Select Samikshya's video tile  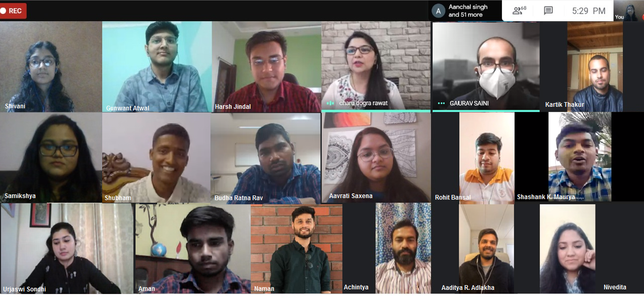click(x=51, y=158)
